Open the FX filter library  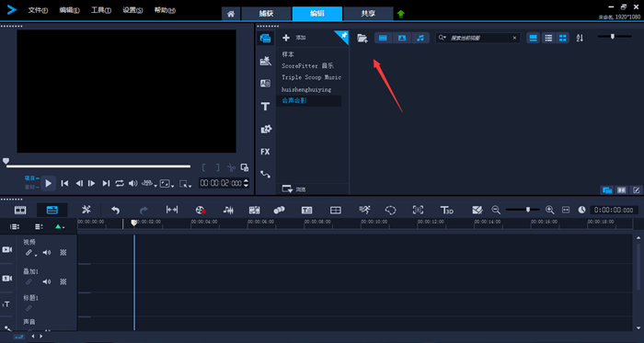pyautogui.click(x=265, y=152)
